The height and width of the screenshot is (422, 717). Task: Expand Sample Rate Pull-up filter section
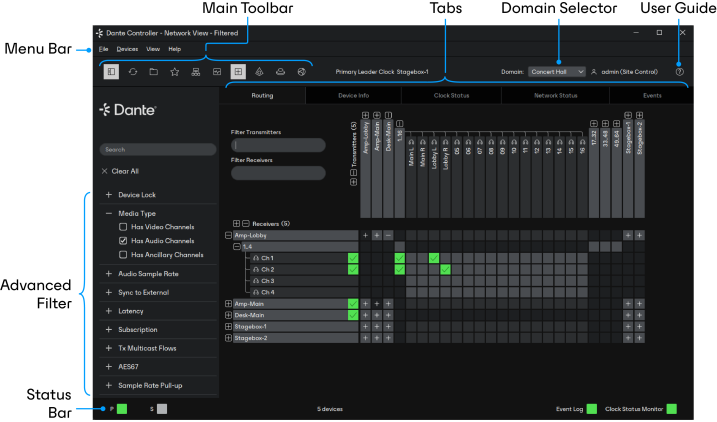tap(109, 385)
